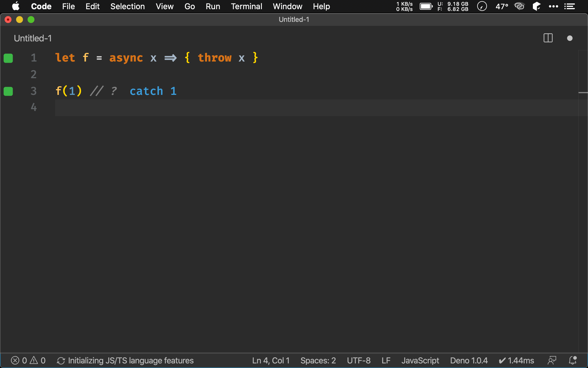Viewport: 588px width, 368px height.
Task: Toggle the 1.44ms Quokka status indicator
Action: click(517, 360)
